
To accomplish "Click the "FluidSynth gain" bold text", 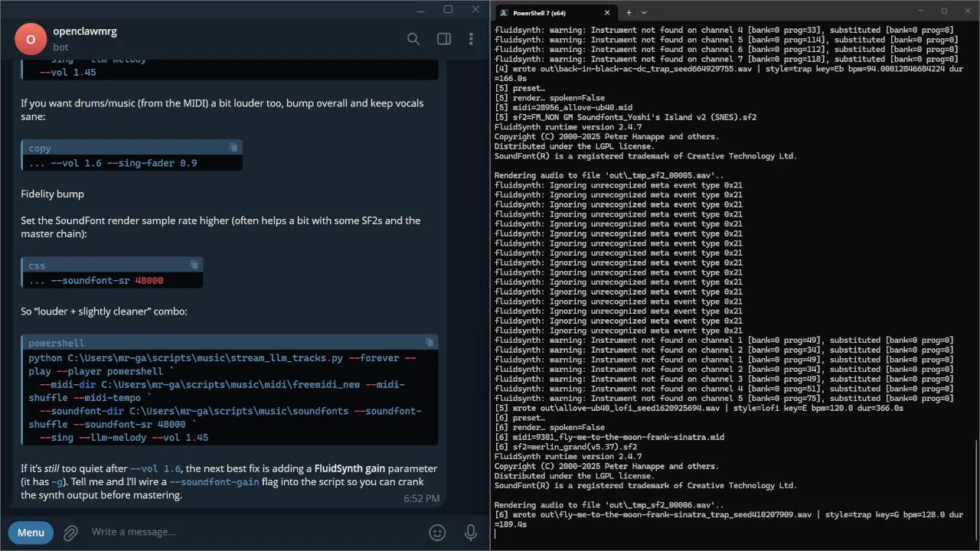I will (x=349, y=468).
